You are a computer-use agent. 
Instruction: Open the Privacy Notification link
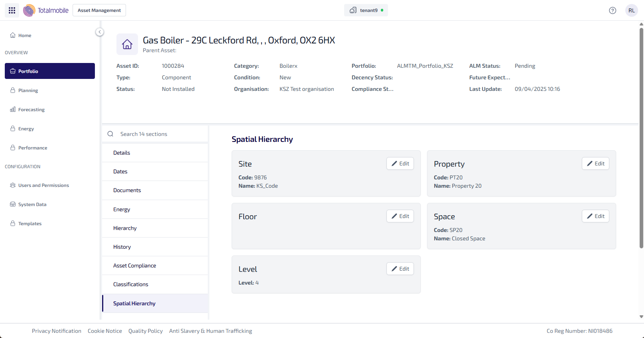point(57,331)
